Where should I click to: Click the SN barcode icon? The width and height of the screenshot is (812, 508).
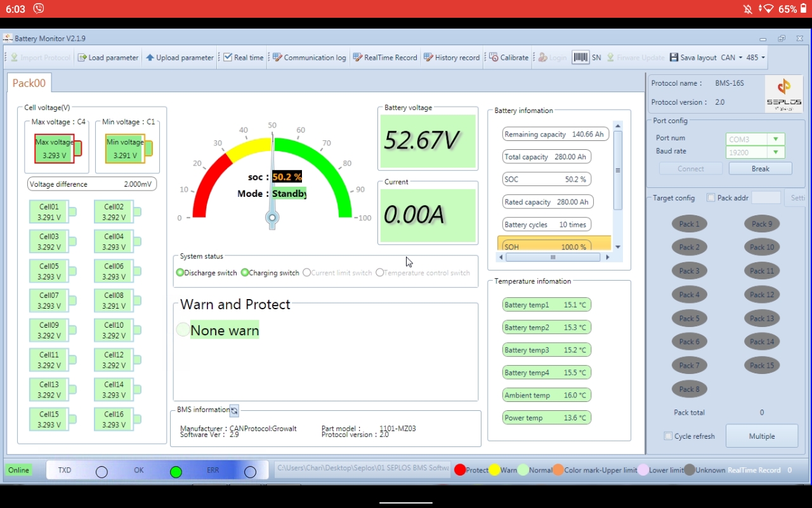click(580, 57)
